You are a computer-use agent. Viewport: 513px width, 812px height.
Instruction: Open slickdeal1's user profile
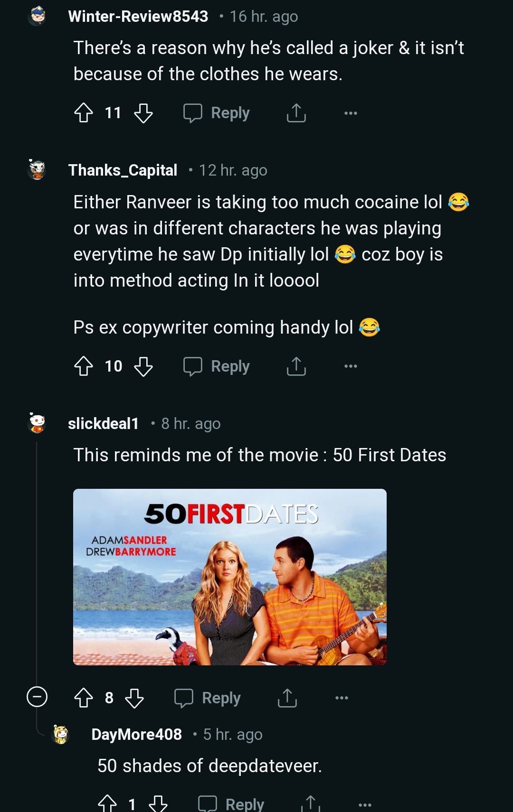pyautogui.click(x=103, y=423)
